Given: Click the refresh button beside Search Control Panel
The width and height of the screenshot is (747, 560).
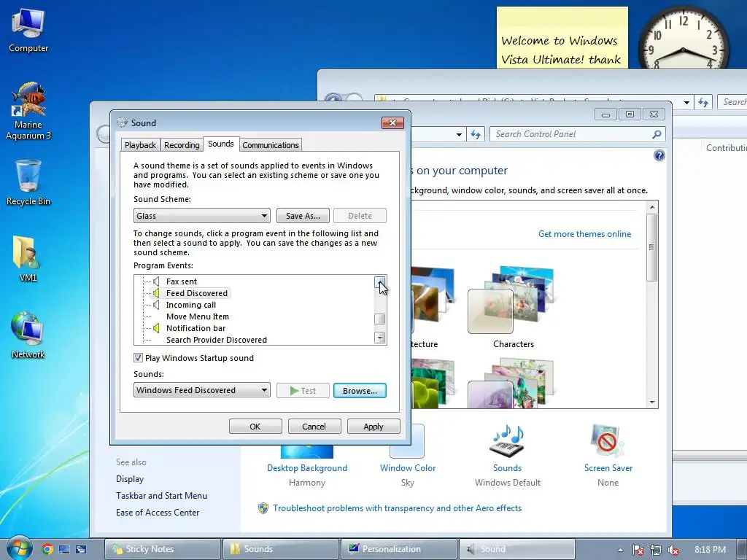Looking at the screenshot, I should pos(476,134).
